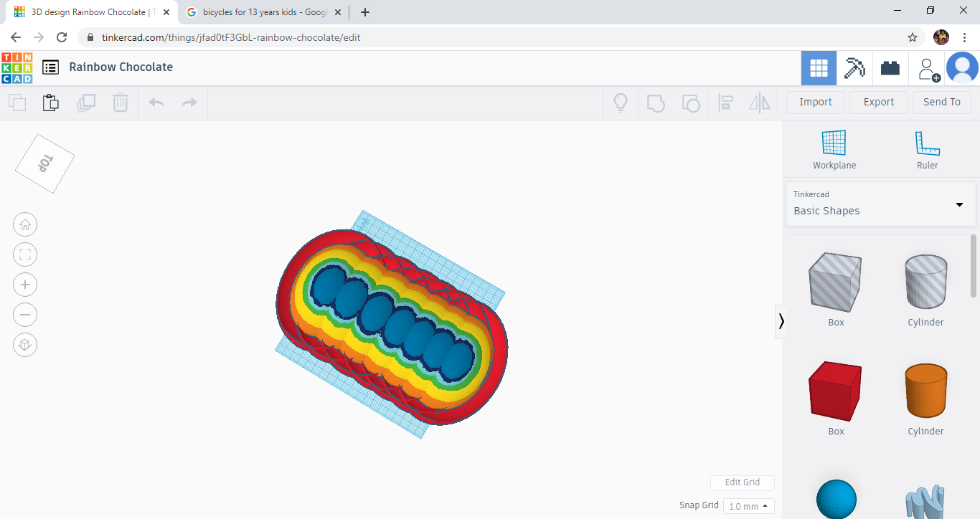Viewport: 980px width, 519px height.
Task: Click the Rainbow Chocolate design title
Action: tap(121, 67)
